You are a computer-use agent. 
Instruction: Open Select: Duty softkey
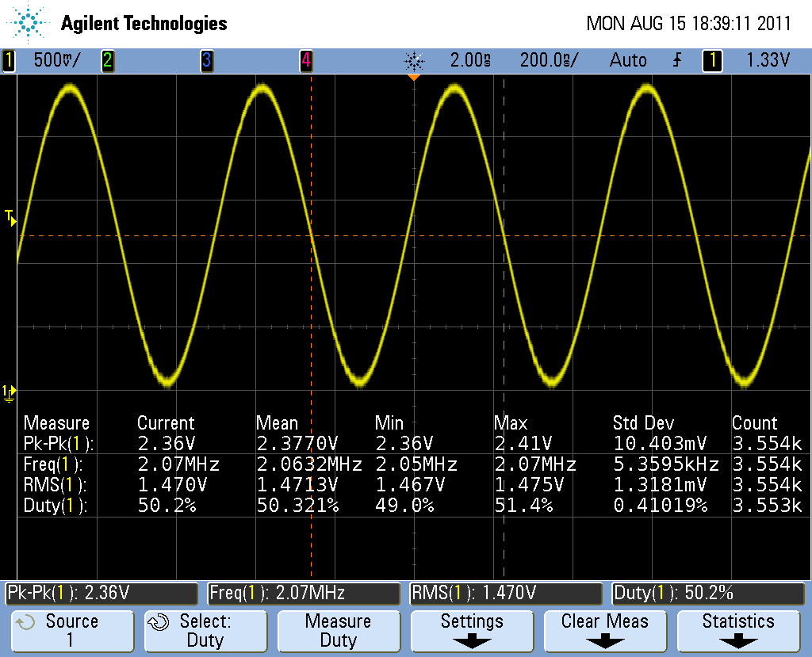click(x=205, y=631)
